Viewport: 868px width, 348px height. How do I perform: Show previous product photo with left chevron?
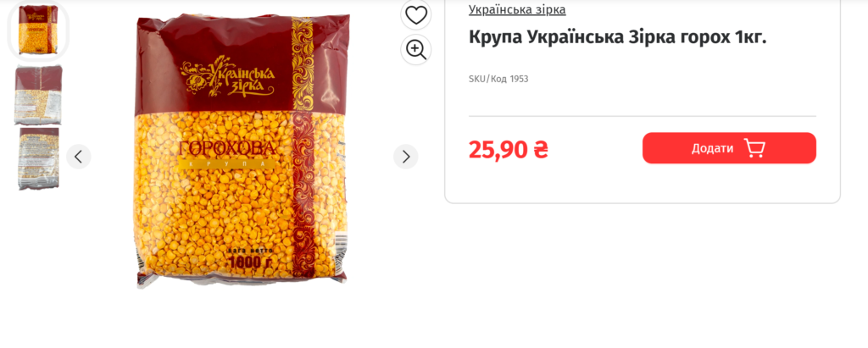click(79, 157)
